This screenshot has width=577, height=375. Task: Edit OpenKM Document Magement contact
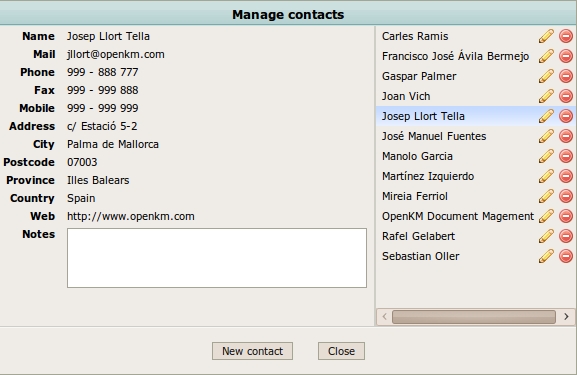(x=546, y=216)
